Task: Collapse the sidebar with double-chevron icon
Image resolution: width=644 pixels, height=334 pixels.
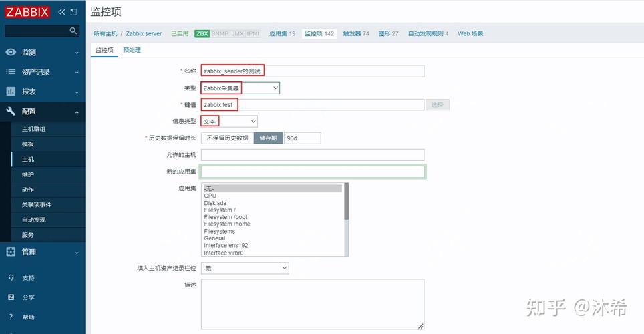Action: [61, 12]
